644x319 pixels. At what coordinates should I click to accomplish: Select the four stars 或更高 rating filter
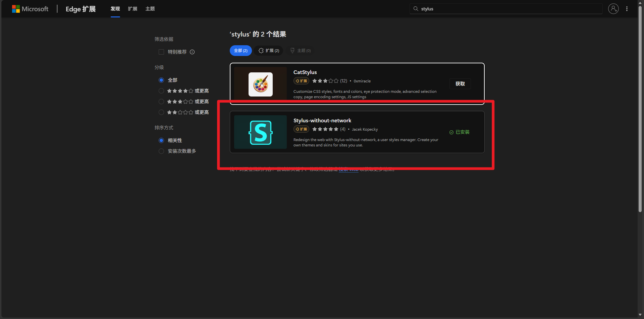tap(161, 91)
